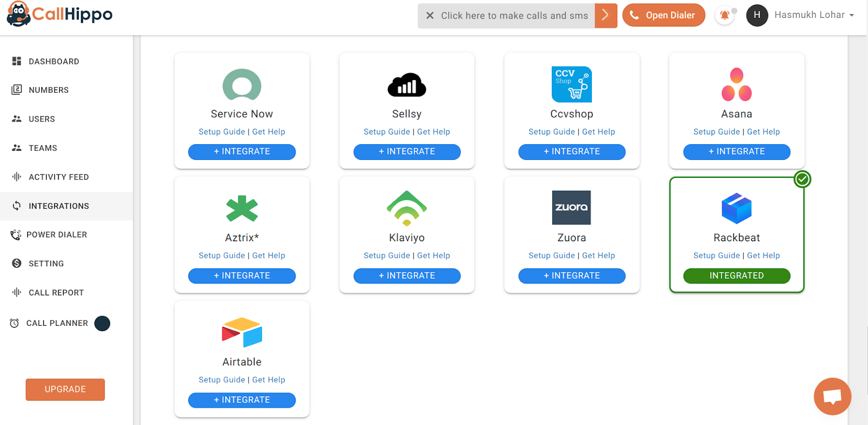Open Service Now Setup Guide
The height and width of the screenshot is (425, 868).
point(222,132)
